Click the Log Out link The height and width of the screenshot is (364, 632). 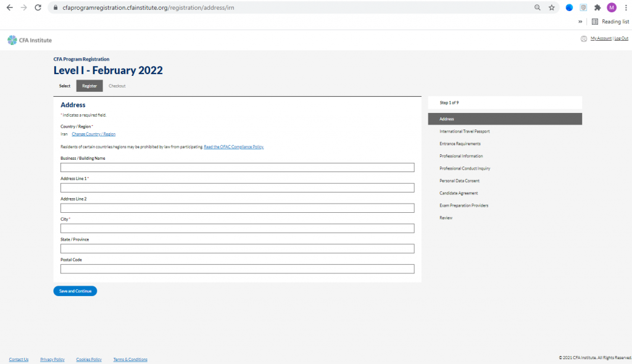(621, 38)
